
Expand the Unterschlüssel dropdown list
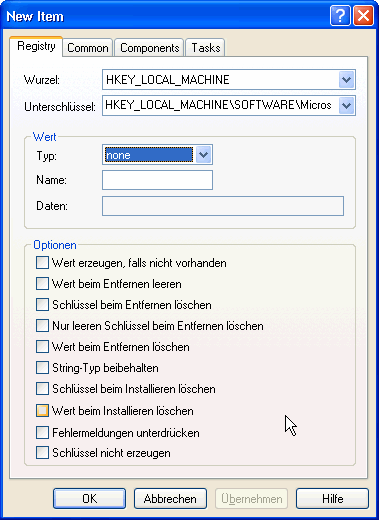point(346,105)
